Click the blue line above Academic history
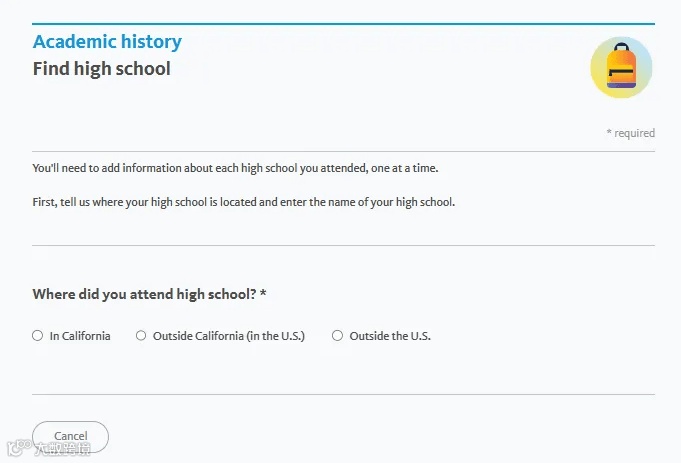 click(343, 24)
